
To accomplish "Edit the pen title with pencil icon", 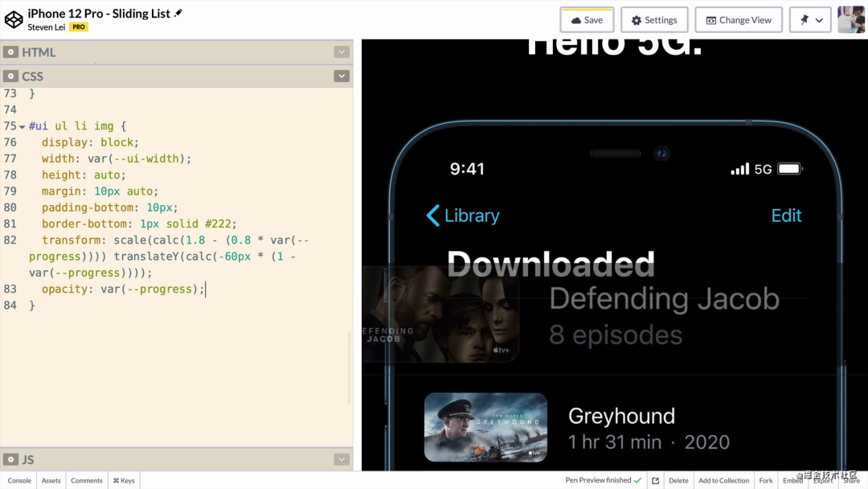I will pos(178,14).
